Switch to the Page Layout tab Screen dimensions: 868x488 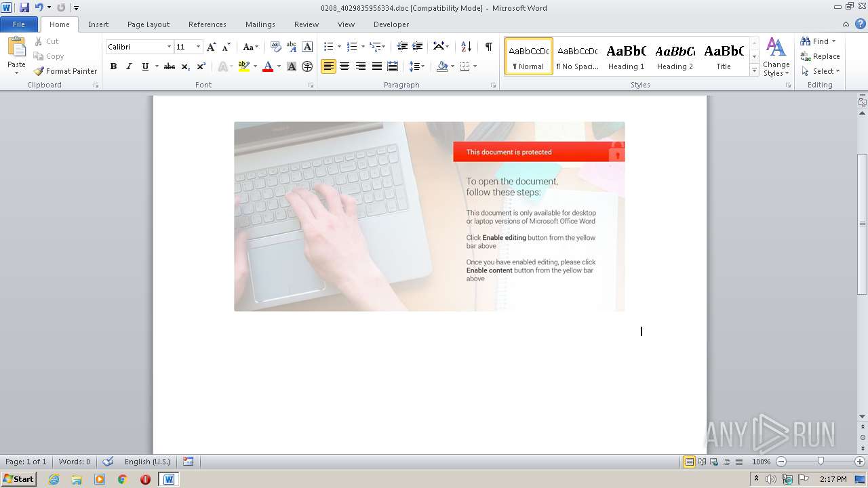point(149,24)
